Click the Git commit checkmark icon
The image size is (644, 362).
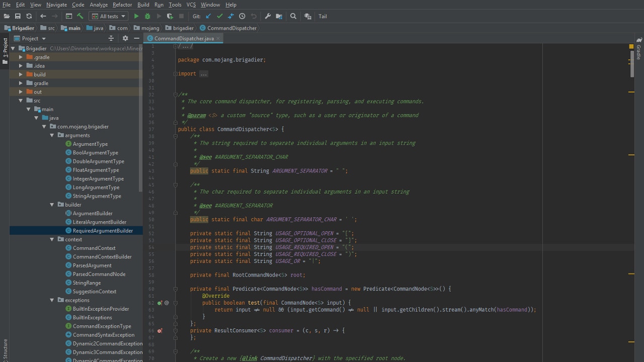pos(219,16)
